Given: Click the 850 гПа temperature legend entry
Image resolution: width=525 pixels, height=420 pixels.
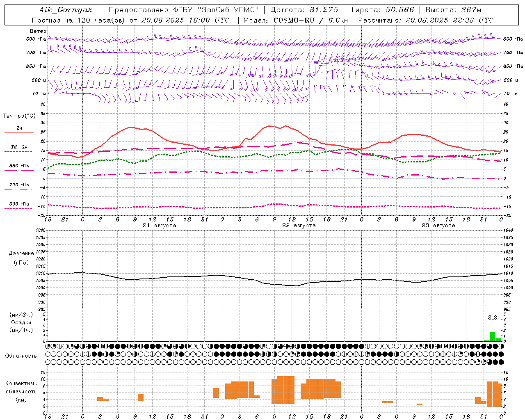Looking at the screenshot, I should tap(19, 167).
